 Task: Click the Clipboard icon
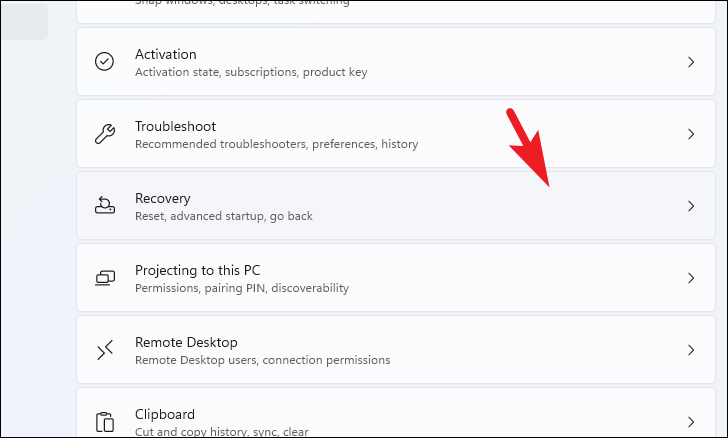pyautogui.click(x=105, y=422)
